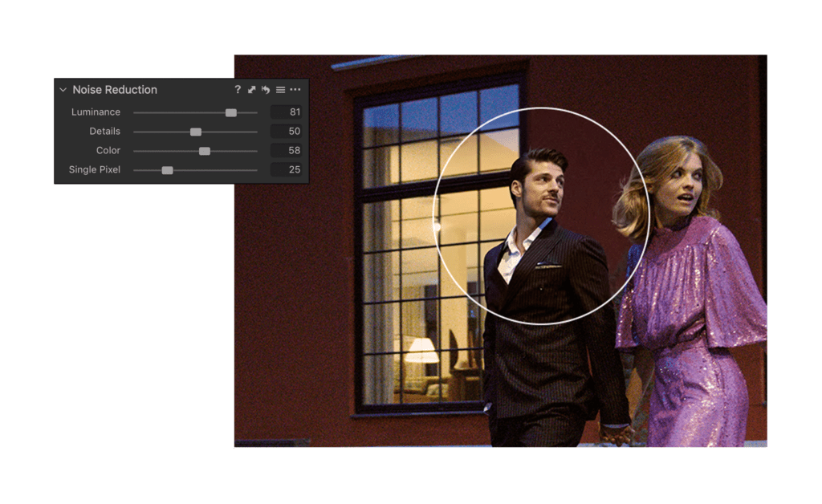Collapse the Noise Reduction panel chevron
Viewport: 822px width, 504px height.
[63, 90]
